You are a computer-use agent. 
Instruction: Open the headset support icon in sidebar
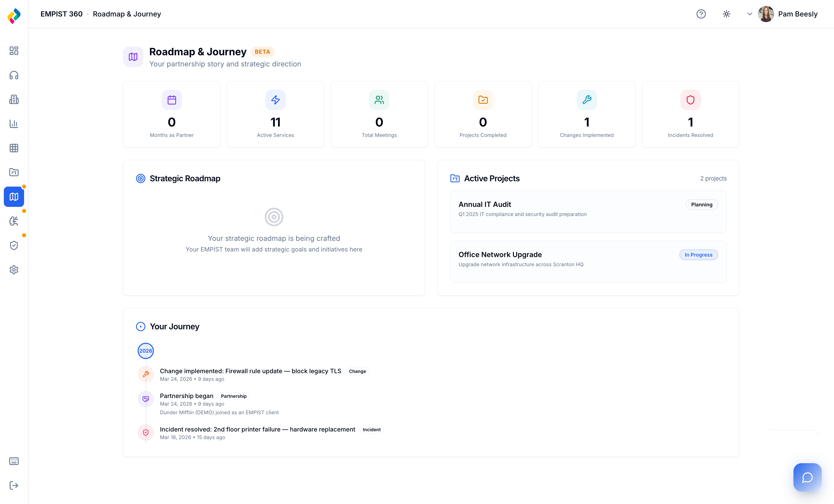coord(14,75)
